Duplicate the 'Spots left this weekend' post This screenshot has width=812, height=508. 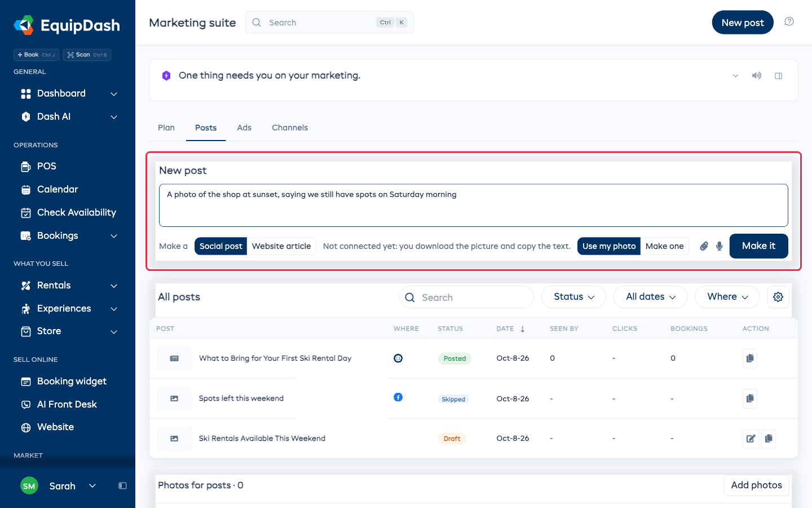[x=749, y=398]
